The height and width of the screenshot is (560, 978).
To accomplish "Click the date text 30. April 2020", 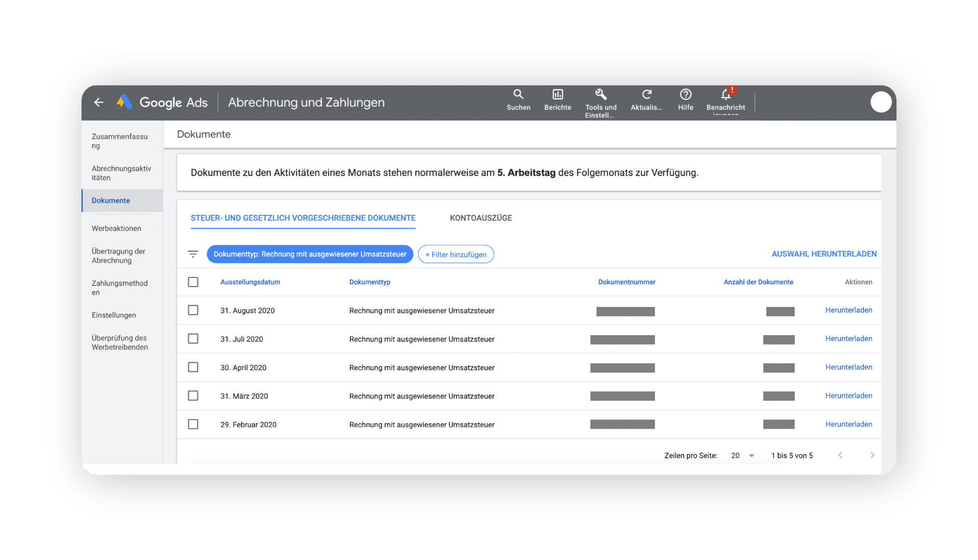I will coord(243,368).
